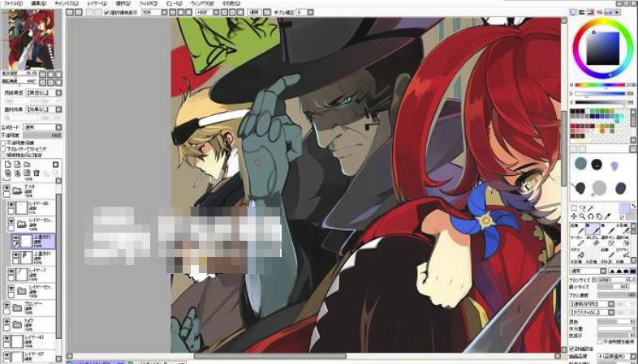
Task: Open the 手ブレ補正 stabilizer dropdown
Action: (x=310, y=13)
